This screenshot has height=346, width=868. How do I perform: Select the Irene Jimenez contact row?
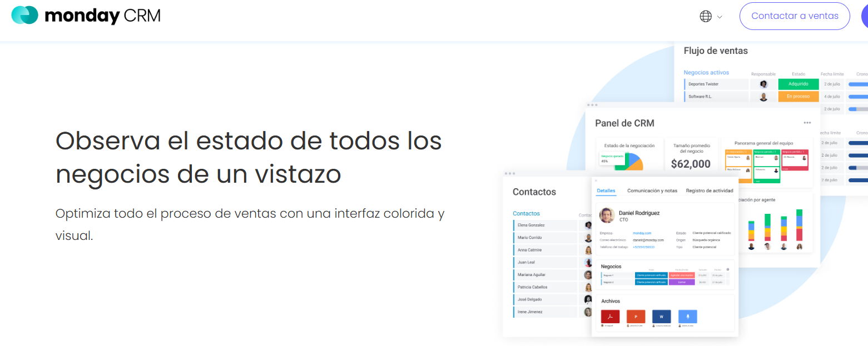click(545, 312)
